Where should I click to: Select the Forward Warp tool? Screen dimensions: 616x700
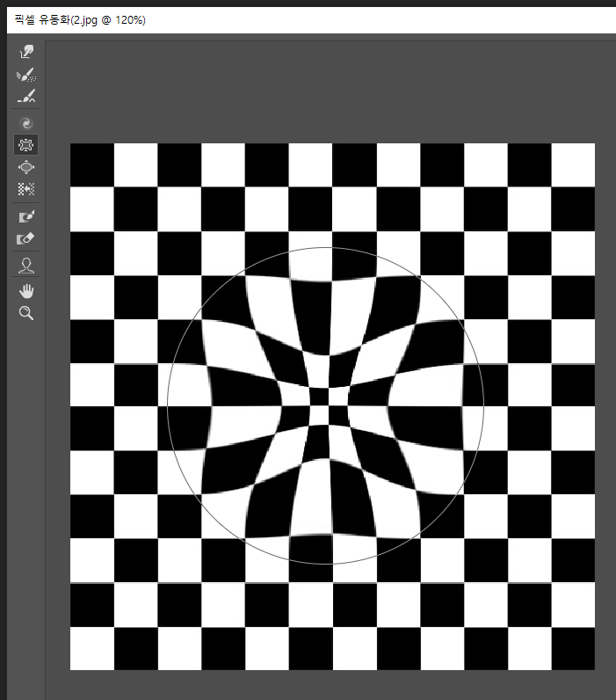26,52
